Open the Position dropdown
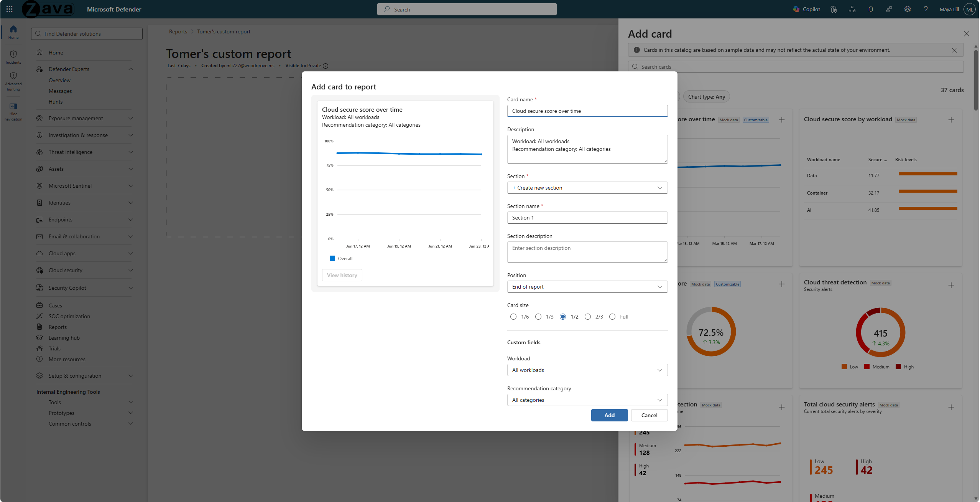Viewport: 980px width, 502px height. click(587, 287)
